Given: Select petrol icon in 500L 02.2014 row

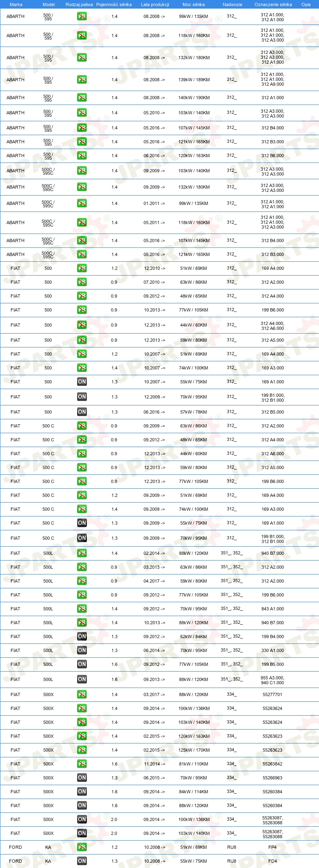Looking at the screenshot, I should pyautogui.click(x=82, y=553).
